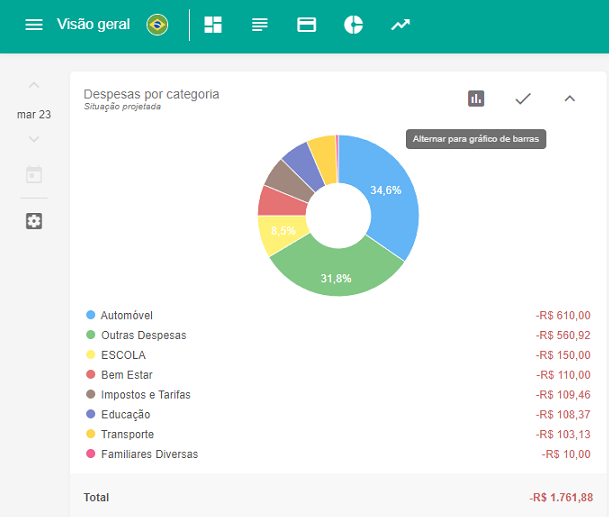The width and height of the screenshot is (609, 517).
Task: Select the Outras Despesas category row
Action: [x=143, y=335]
